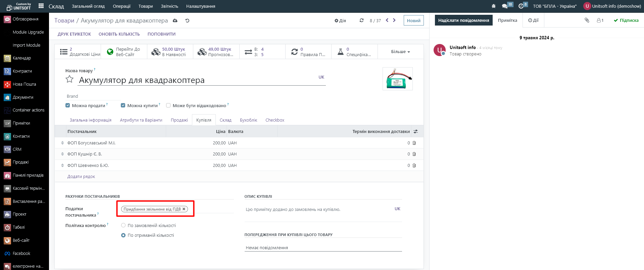Switch to the Склад tab
Screen dimensions: 644x270
pos(226,120)
